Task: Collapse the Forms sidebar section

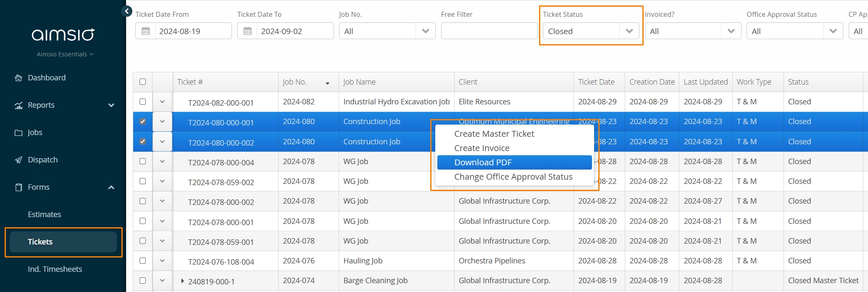Action: pos(111,187)
